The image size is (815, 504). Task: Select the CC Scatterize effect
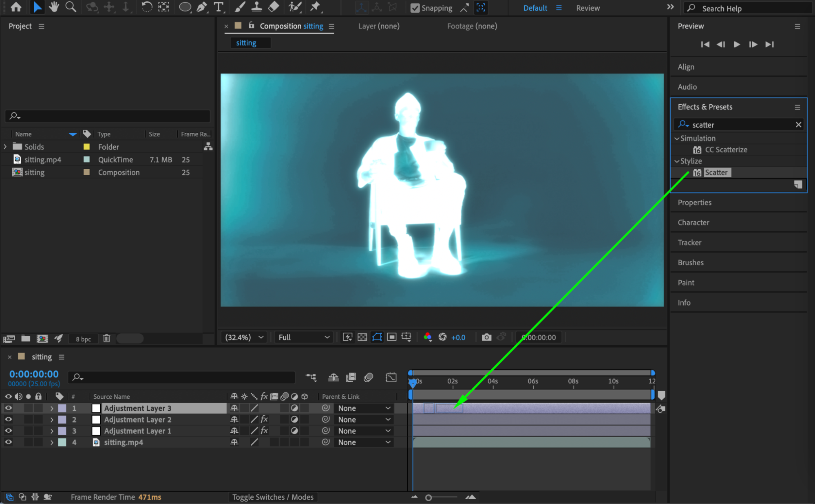point(726,150)
